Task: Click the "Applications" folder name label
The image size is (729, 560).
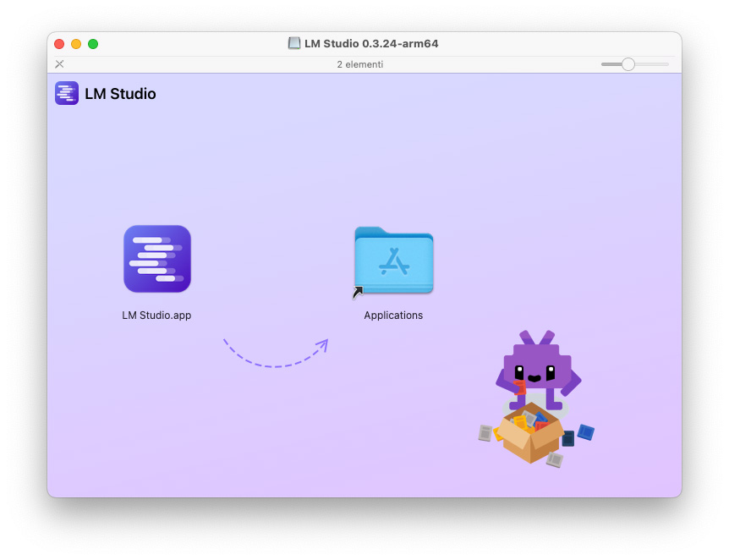Action: pos(393,316)
